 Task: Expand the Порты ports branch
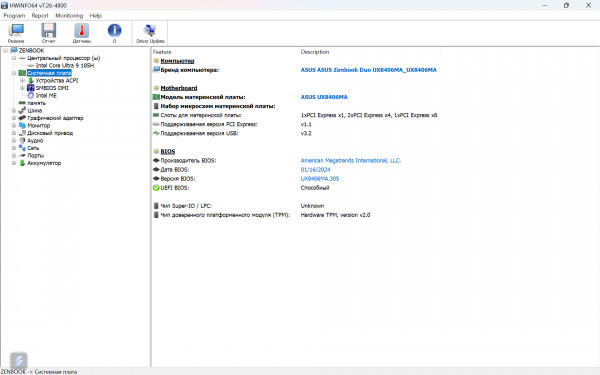[14, 155]
